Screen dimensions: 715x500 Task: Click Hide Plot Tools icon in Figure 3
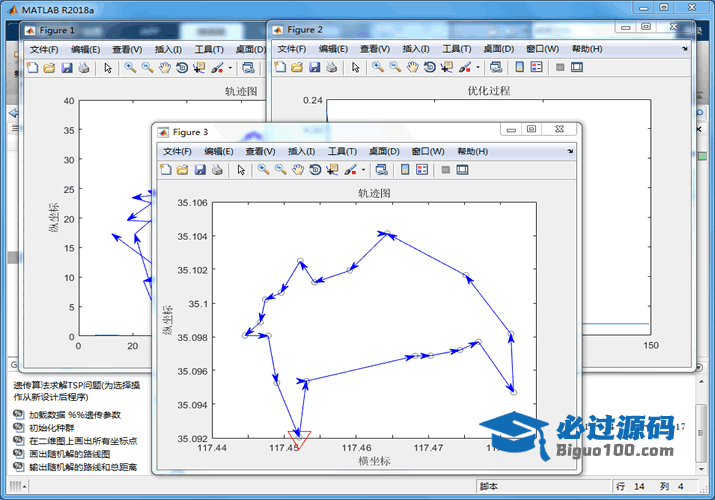pyautogui.click(x=446, y=170)
